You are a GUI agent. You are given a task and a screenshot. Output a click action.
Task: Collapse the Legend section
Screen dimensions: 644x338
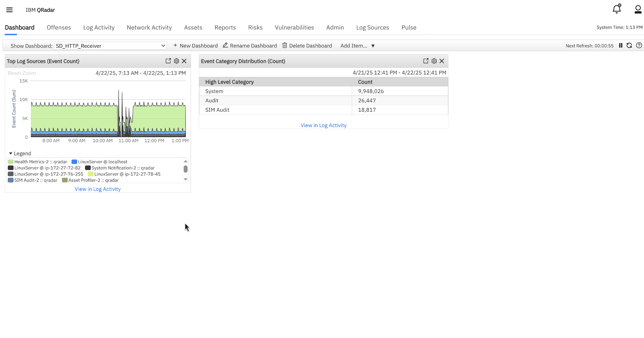pyautogui.click(x=20, y=153)
